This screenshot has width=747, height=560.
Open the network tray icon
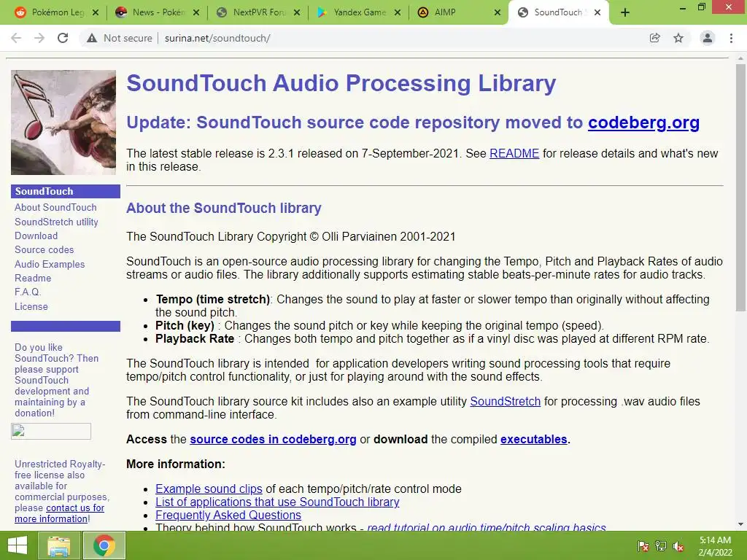coord(661,546)
